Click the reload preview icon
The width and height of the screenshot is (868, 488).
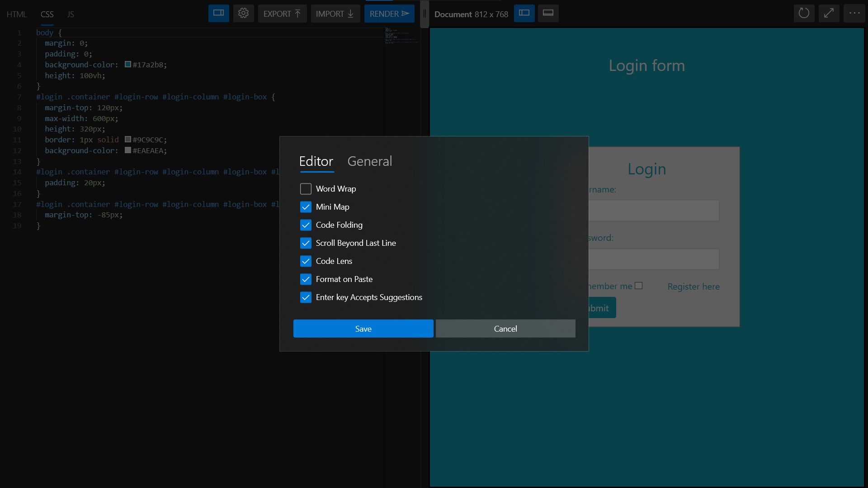coord(803,14)
